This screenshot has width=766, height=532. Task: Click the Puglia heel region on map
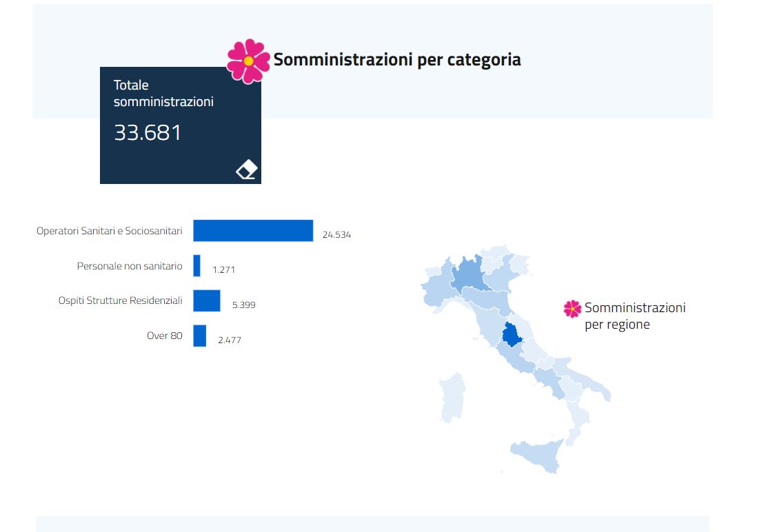(592, 387)
